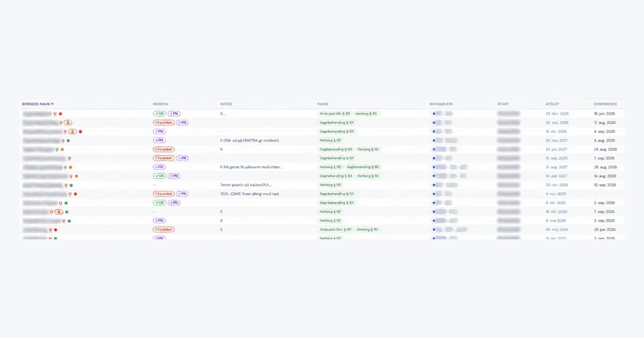Click the blue star in the 23. dec. 2026 row
The width and height of the screenshot is (644, 338).
pyautogui.click(x=434, y=114)
